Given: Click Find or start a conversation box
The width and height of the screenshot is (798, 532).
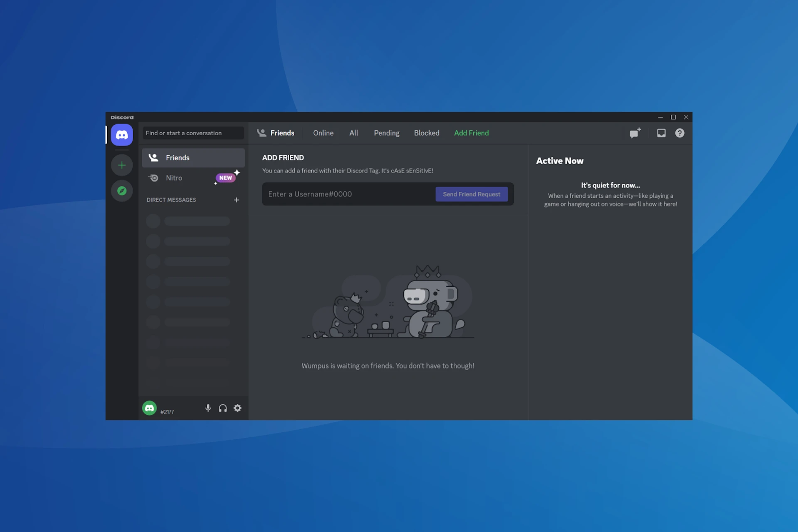Looking at the screenshot, I should point(193,133).
